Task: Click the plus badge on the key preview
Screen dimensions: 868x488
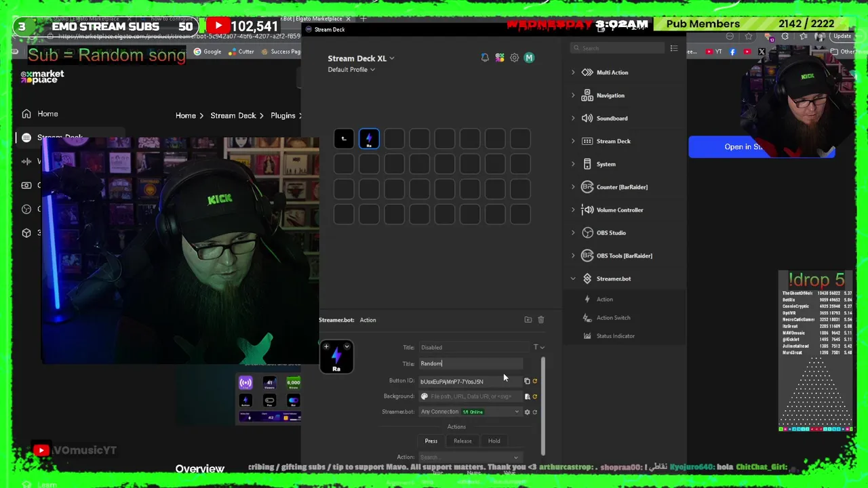Action: tap(326, 347)
